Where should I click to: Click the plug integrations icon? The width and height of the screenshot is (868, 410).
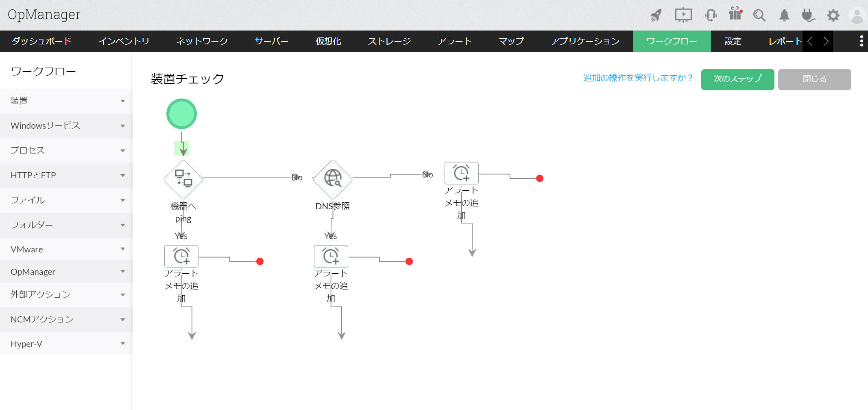click(x=808, y=15)
